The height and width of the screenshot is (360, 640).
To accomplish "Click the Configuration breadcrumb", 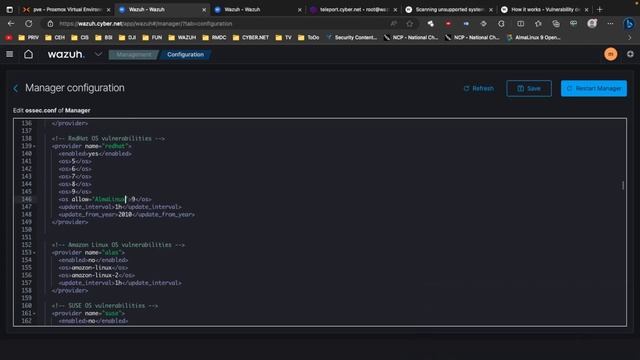I will pos(185,54).
